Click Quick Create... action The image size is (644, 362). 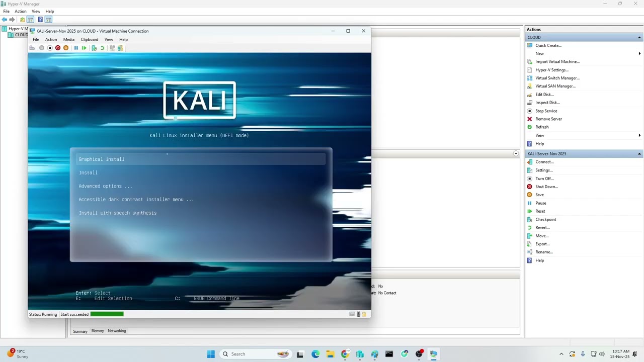[x=548, y=46]
